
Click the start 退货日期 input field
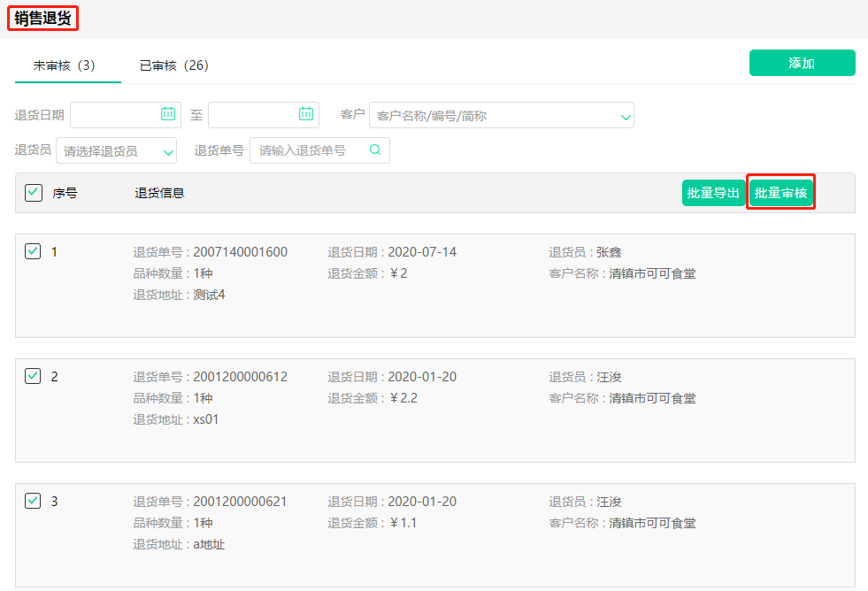click(x=115, y=114)
